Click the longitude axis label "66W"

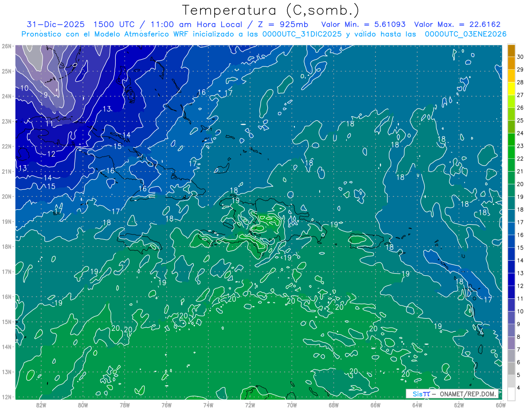click(x=375, y=405)
